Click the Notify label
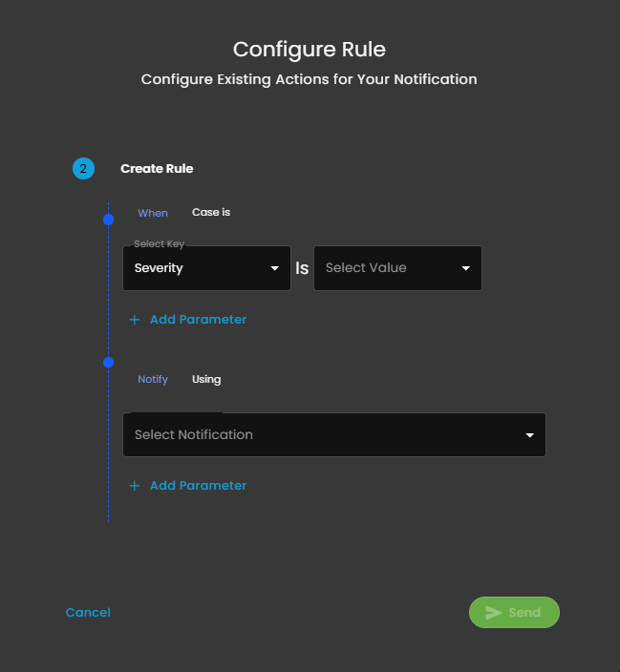This screenshot has width=620, height=672. tap(153, 379)
